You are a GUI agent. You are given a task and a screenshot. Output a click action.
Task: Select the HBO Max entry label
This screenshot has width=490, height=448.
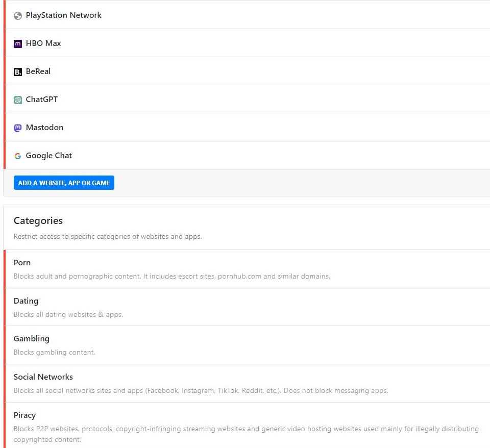coord(43,43)
